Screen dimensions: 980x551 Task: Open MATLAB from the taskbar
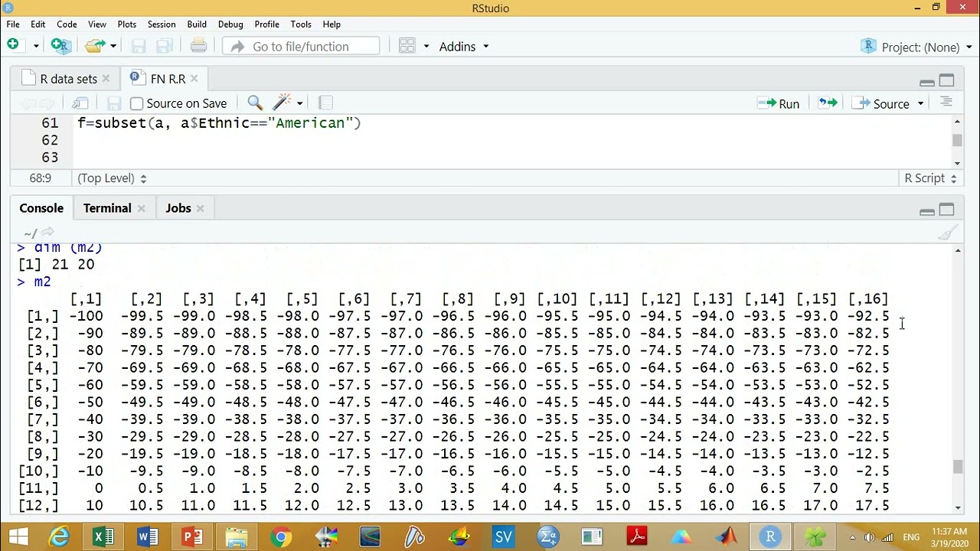click(726, 536)
